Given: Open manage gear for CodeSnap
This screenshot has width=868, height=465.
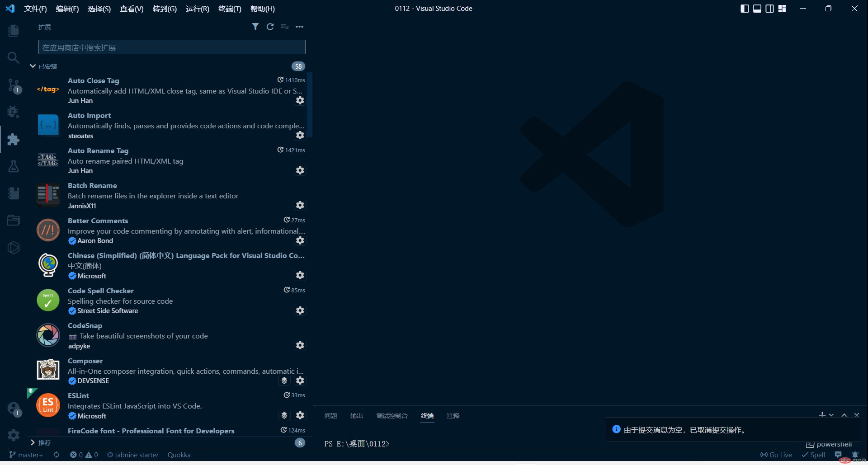Looking at the screenshot, I should (300, 345).
